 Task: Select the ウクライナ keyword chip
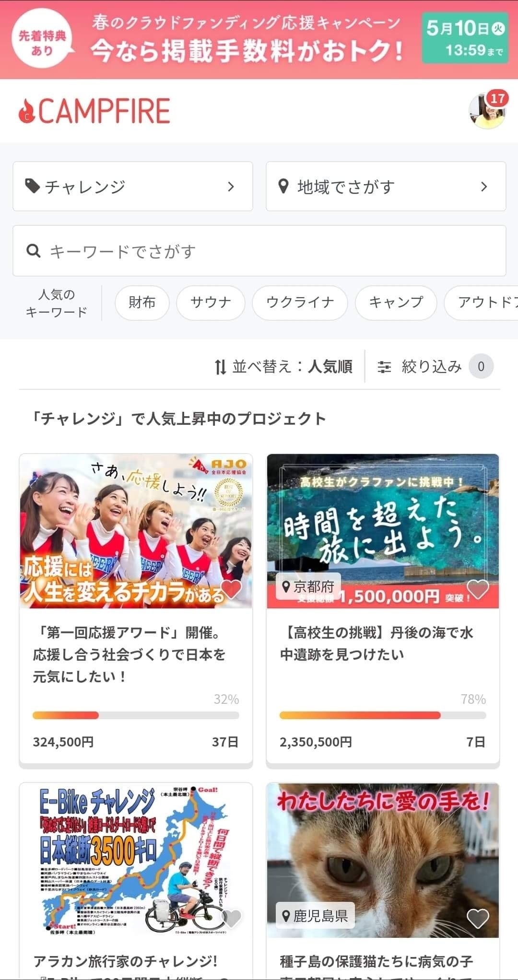(300, 303)
